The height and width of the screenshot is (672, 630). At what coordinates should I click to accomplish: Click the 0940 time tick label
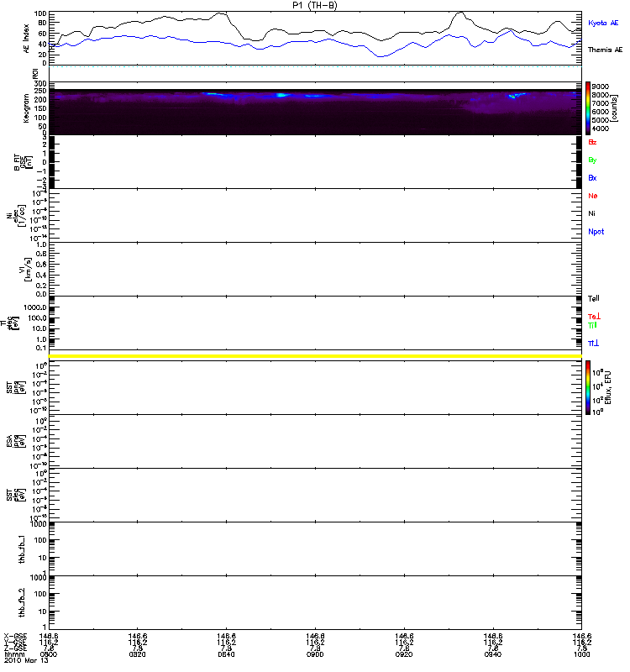pyautogui.click(x=493, y=654)
